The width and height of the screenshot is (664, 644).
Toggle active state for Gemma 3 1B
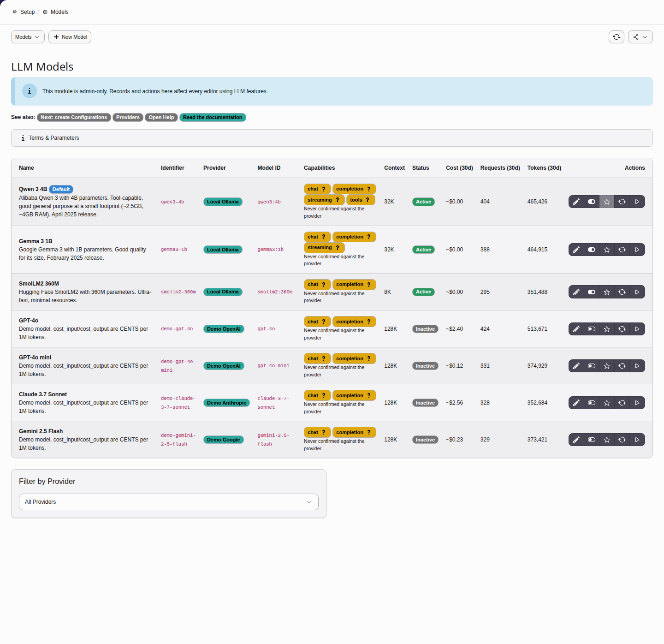click(592, 250)
